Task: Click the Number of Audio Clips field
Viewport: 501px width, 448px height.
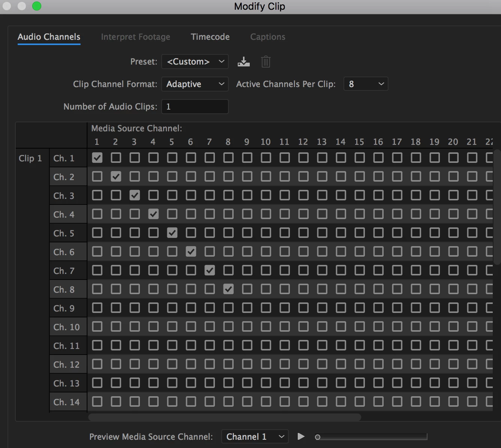Action: 195,107
